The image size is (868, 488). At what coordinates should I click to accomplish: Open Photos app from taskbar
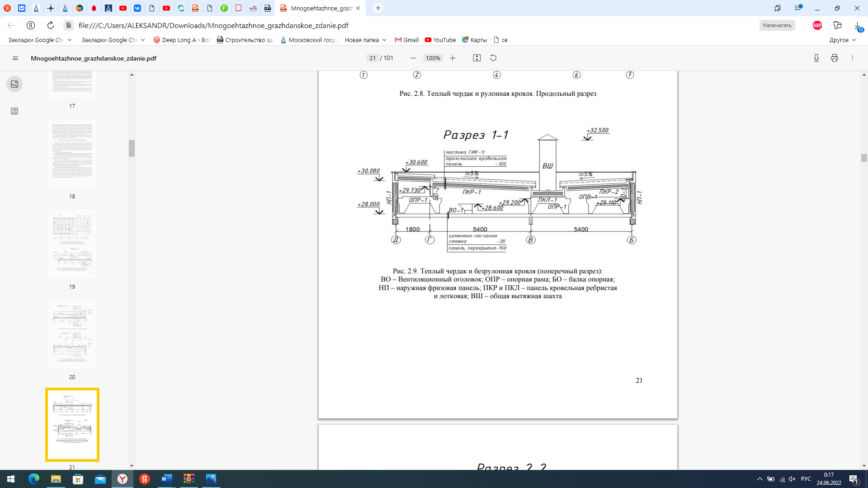click(211, 479)
